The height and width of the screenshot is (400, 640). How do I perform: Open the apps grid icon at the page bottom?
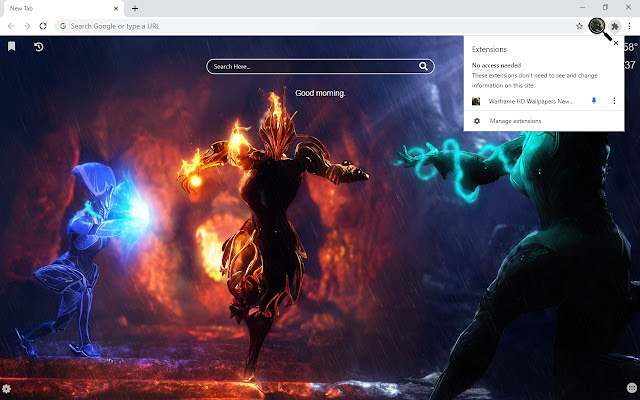(x=631, y=388)
